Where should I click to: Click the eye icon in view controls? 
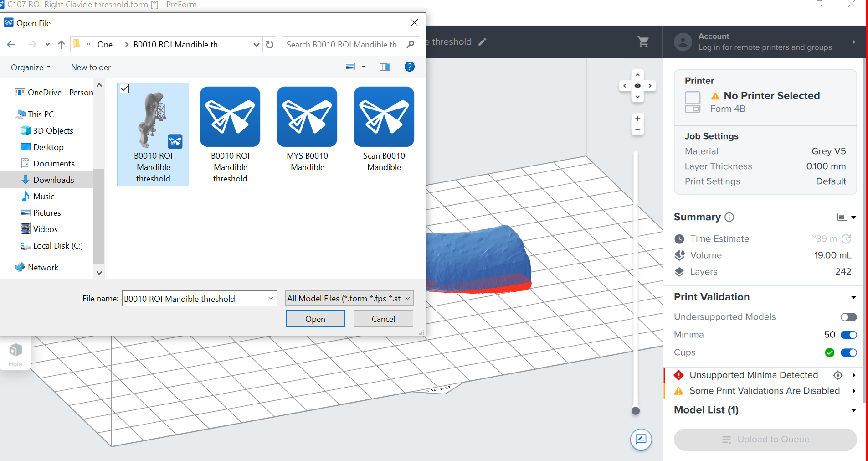pyautogui.click(x=637, y=85)
